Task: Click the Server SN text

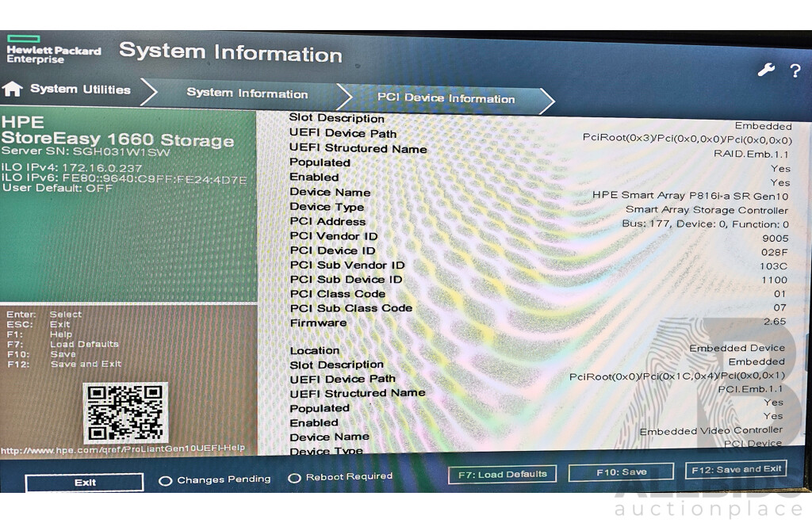Action: 86,151
